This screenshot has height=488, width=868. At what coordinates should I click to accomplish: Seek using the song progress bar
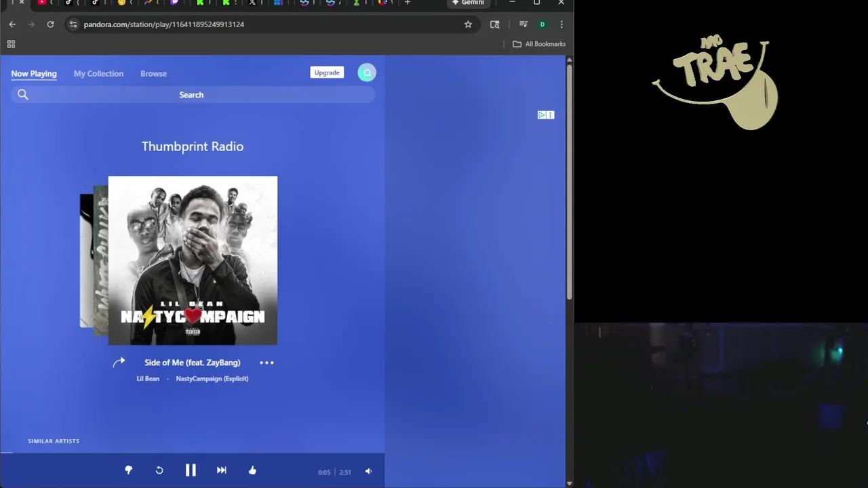pos(193,452)
